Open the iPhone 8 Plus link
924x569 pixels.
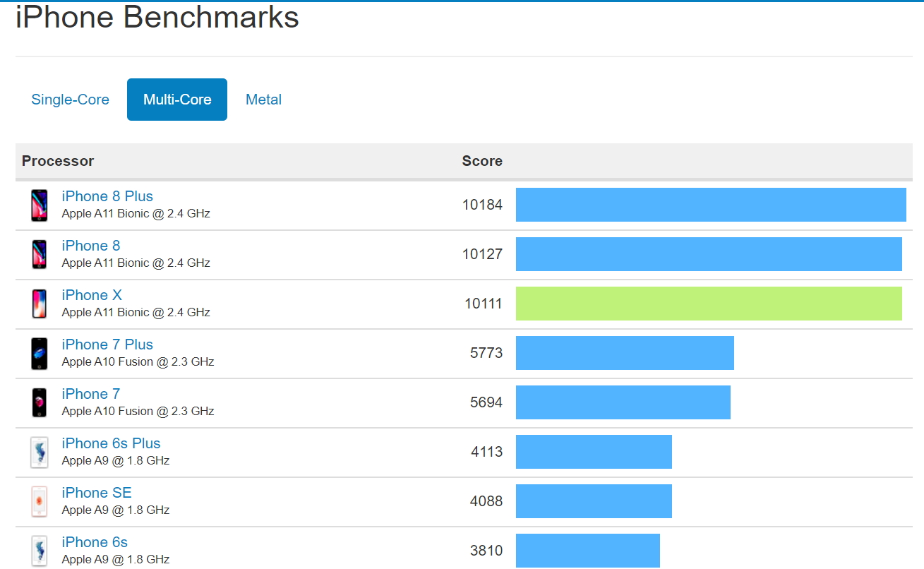coord(107,196)
